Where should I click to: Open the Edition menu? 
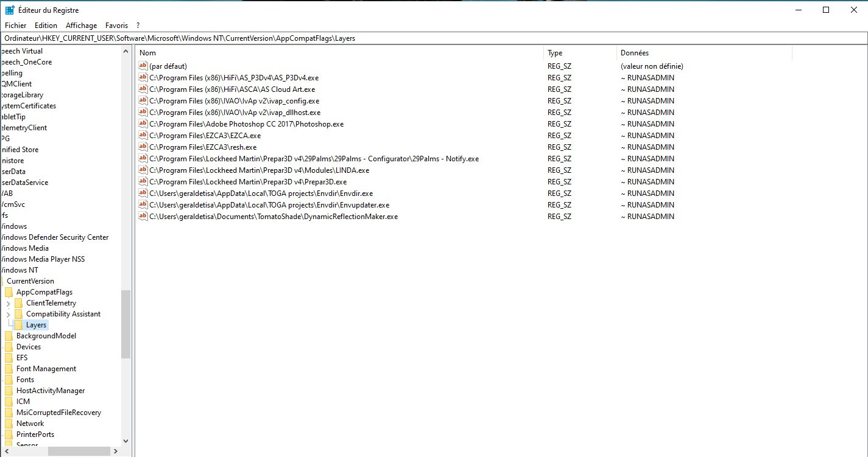click(46, 26)
